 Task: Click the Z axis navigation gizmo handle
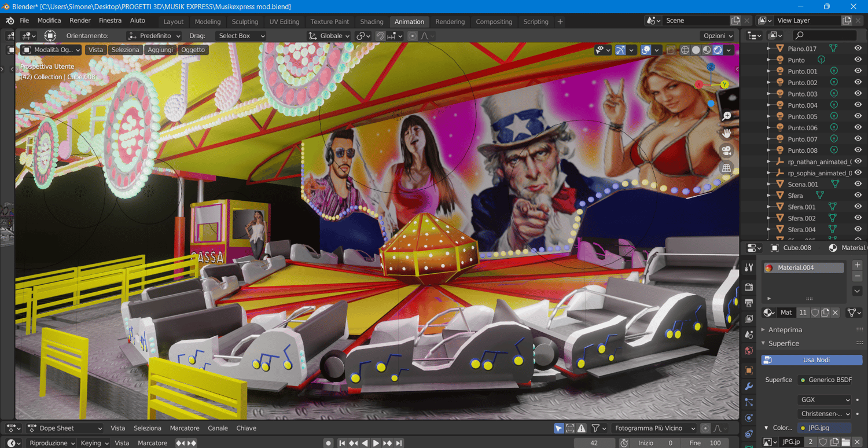(x=711, y=67)
